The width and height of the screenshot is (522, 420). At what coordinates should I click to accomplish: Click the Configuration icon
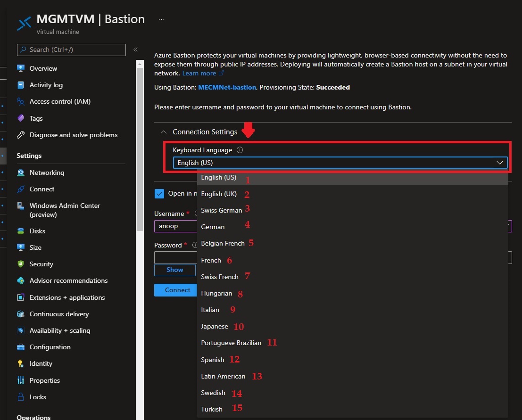click(21, 347)
